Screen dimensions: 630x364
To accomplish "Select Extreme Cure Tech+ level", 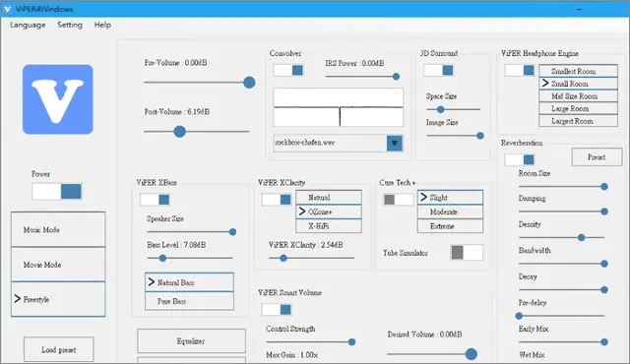I will coord(450,226).
